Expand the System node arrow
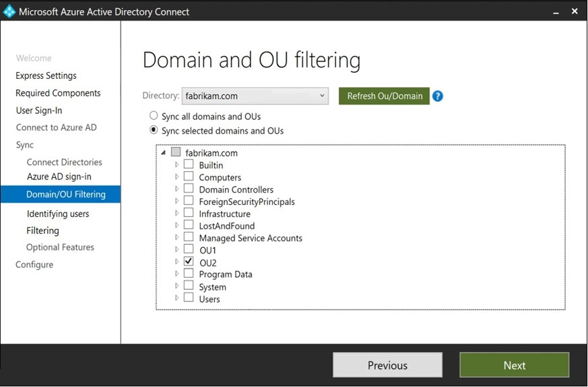588x387 pixels. (x=176, y=286)
